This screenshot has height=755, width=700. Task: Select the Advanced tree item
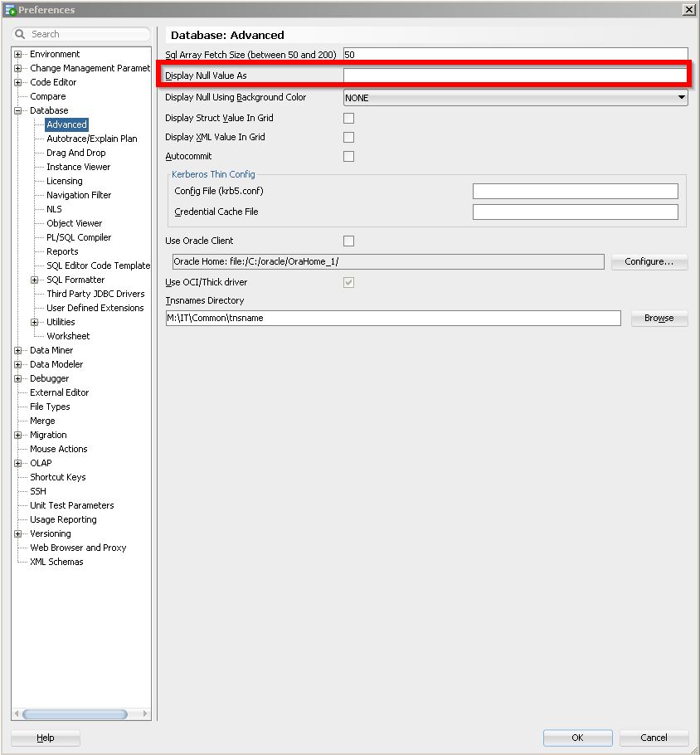[x=66, y=124]
